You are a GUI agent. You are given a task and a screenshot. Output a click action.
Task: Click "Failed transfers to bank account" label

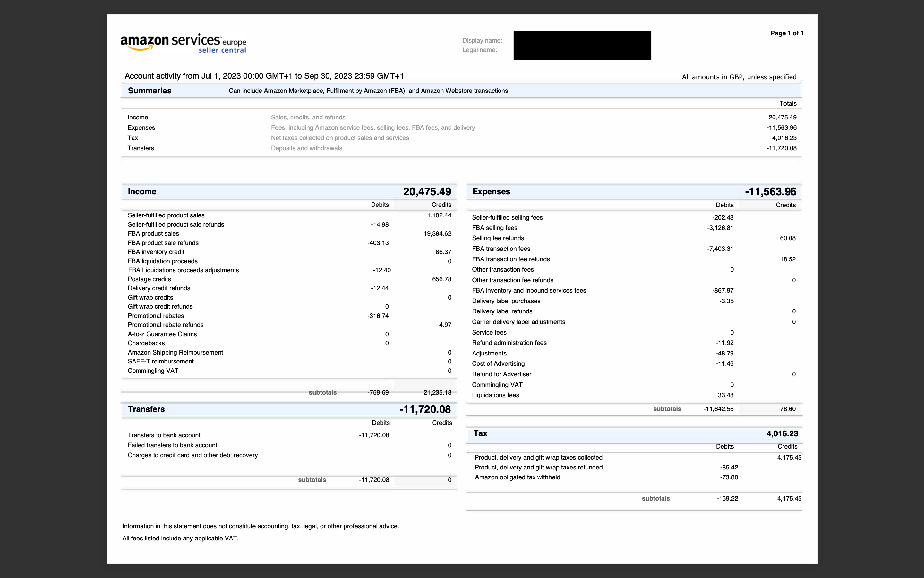coord(173,445)
